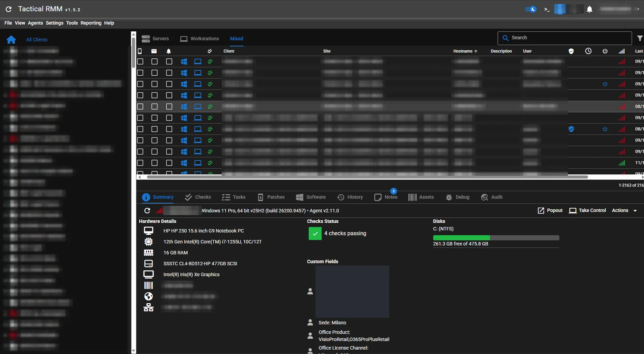Viewport: 644px width, 354px height.
Task: Open the web terminal icon in top bar
Action: [547, 9]
